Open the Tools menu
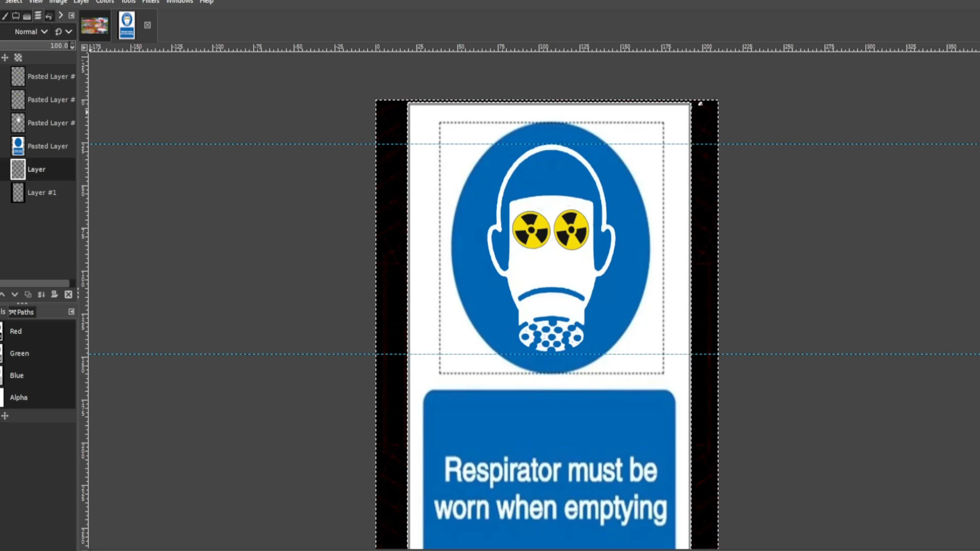Viewport: 980px width, 551px height. tap(129, 2)
